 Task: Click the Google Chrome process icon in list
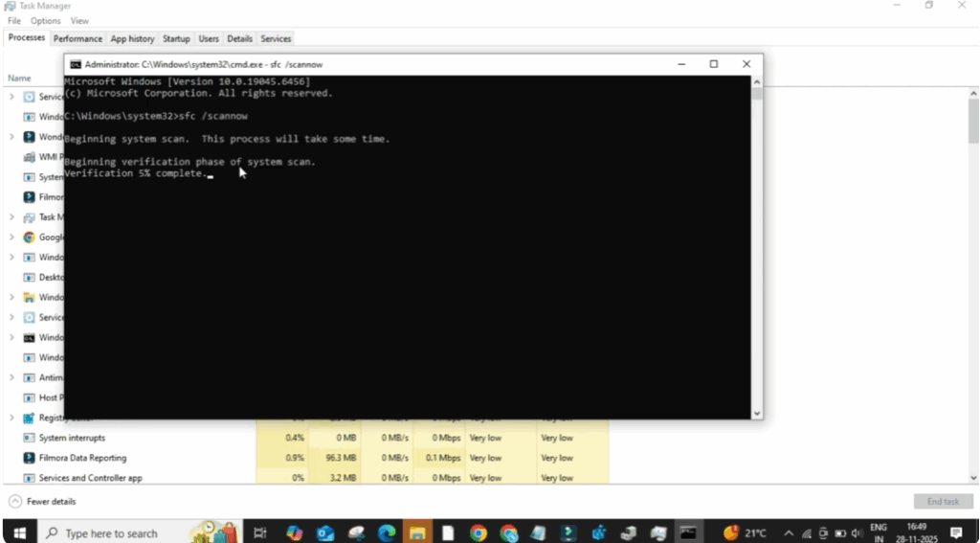click(x=30, y=238)
